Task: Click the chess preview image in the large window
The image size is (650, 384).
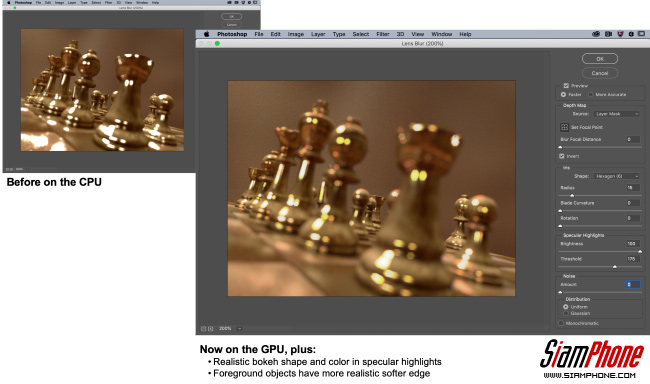Action: (371, 188)
